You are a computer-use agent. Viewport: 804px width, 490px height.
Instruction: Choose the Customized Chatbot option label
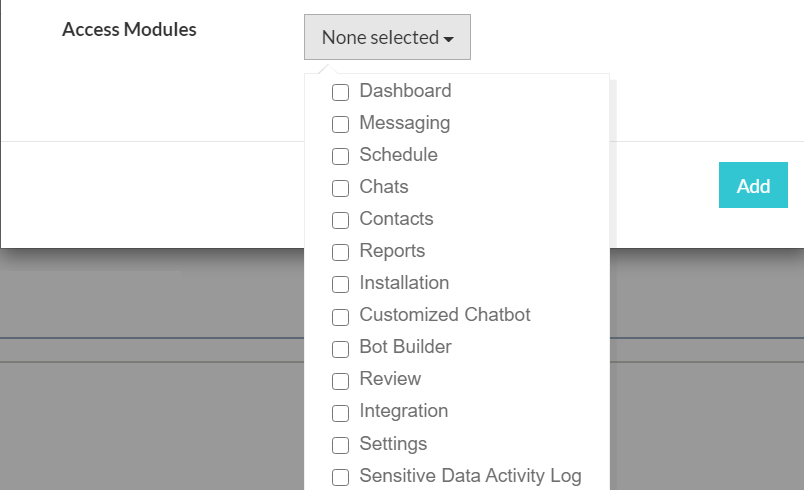tap(445, 315)
